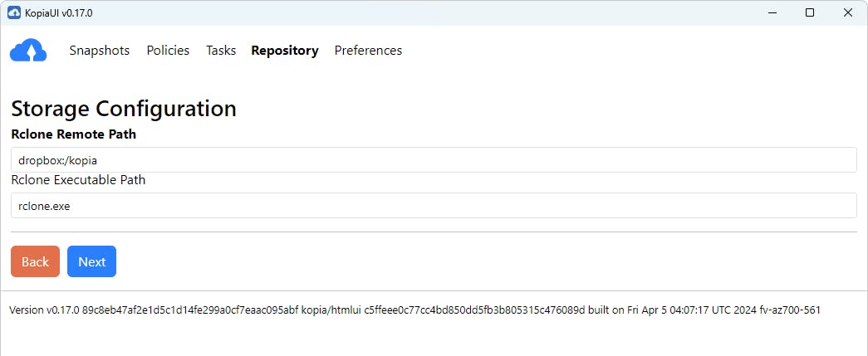This screenshot has width=868, height=356.
Task: Go back with the Back button
Action: point(36,261)
